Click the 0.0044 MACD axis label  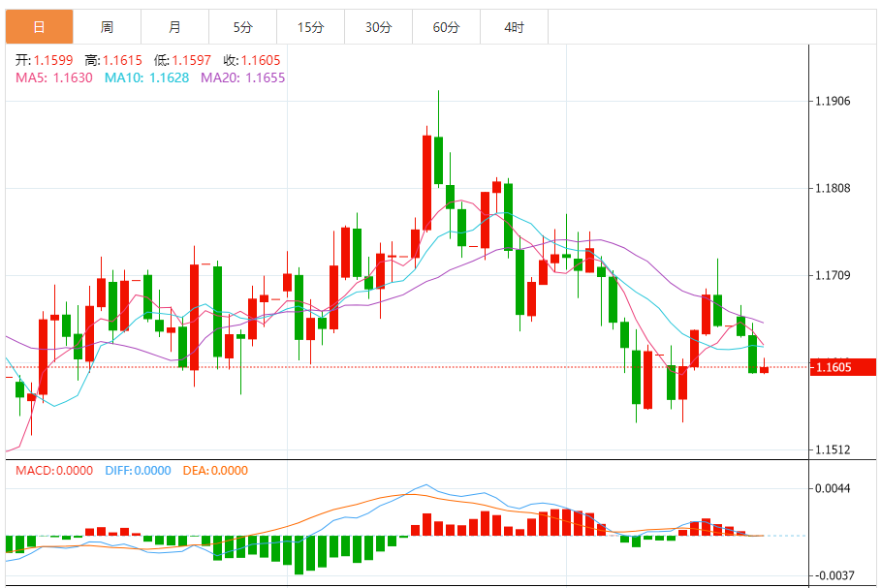[833, 488]
